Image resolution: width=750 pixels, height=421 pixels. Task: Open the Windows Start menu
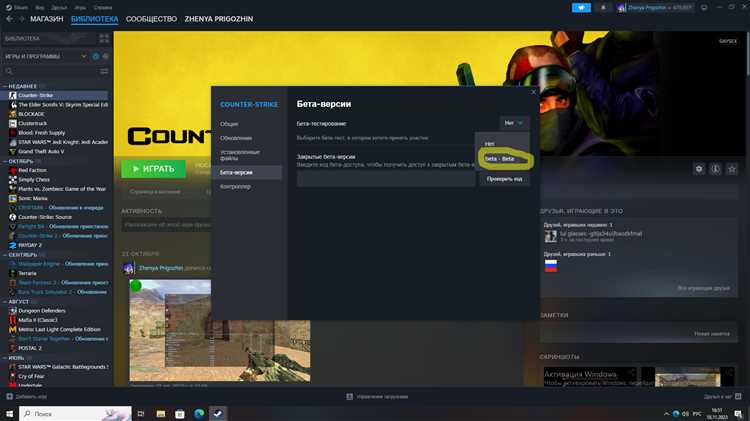tap(9, 413)
